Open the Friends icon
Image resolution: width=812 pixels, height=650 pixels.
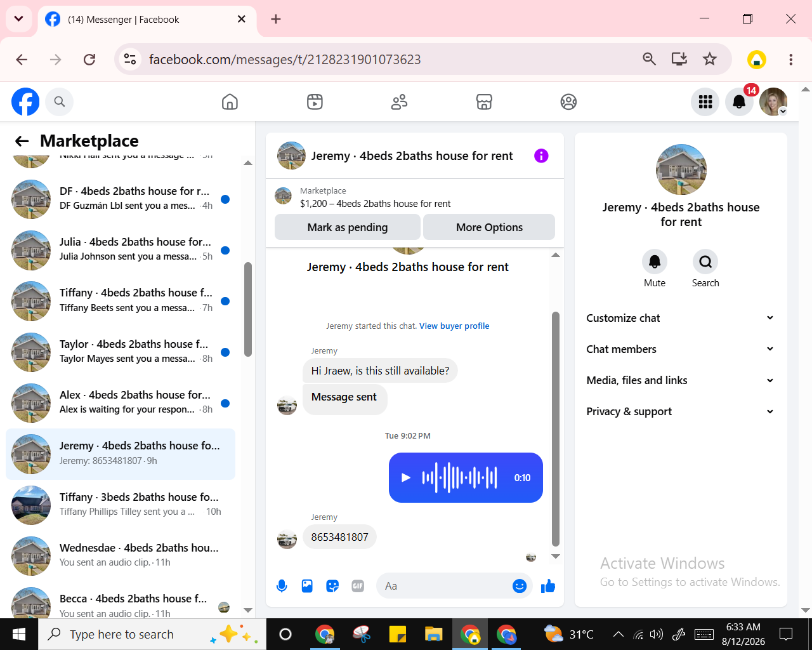click(399, 102)
